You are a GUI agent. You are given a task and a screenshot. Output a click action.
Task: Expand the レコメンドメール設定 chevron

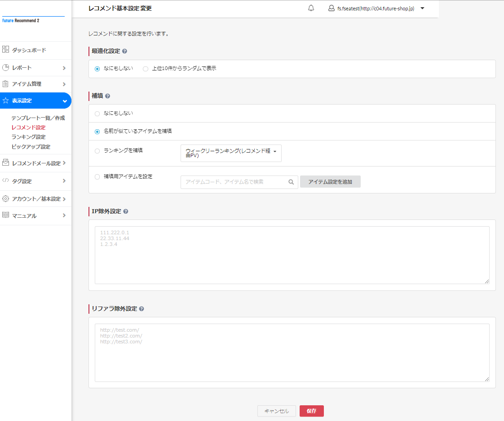[64, 163]
